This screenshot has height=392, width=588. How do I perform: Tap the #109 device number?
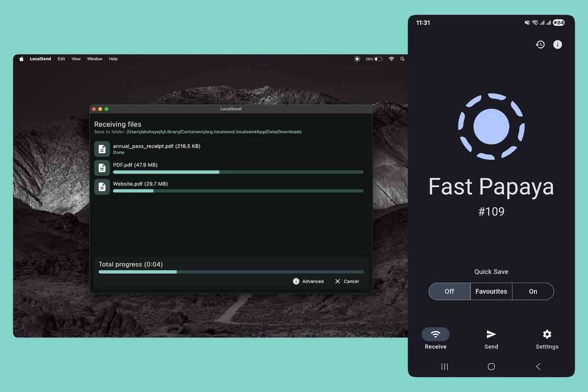click(491, 212)
